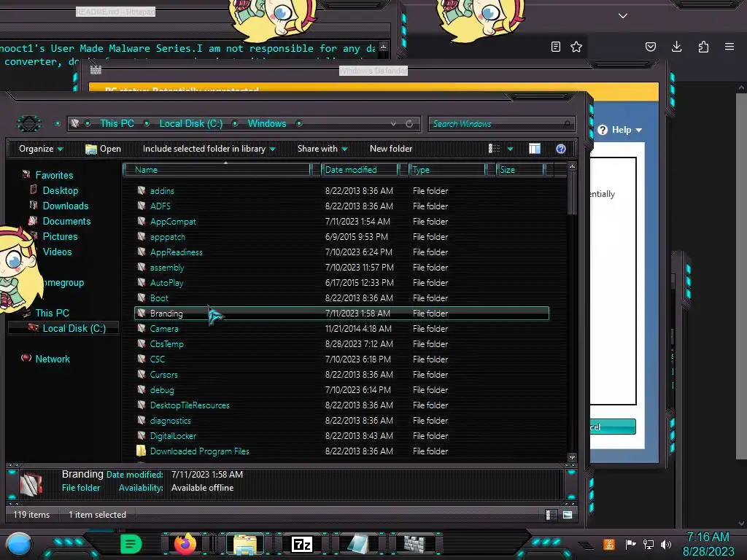Click Windows in the address breadcrumb
This screenshot has height=560, width=747.
coord(267,123)
